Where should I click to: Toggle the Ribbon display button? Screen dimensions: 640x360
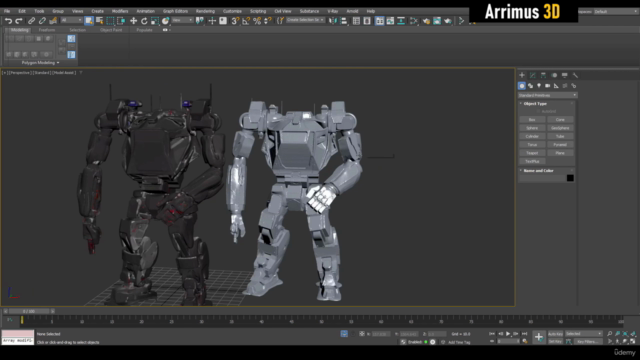(380, 21)
